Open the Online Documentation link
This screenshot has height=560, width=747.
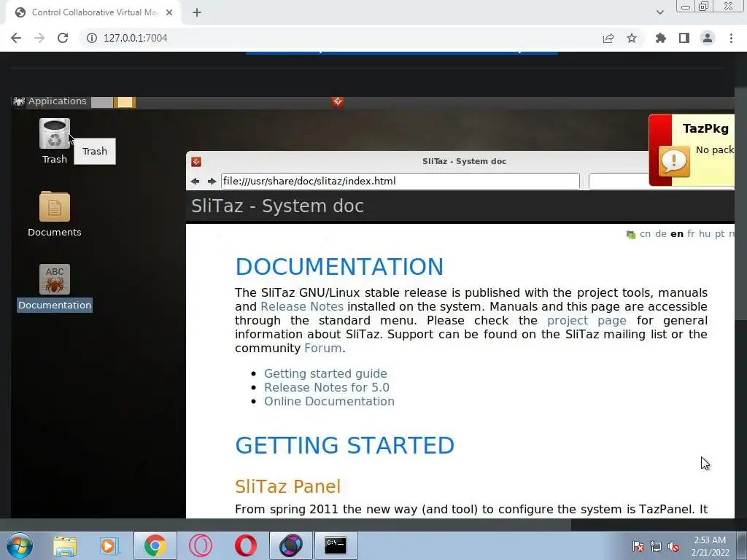click(329, 401)
